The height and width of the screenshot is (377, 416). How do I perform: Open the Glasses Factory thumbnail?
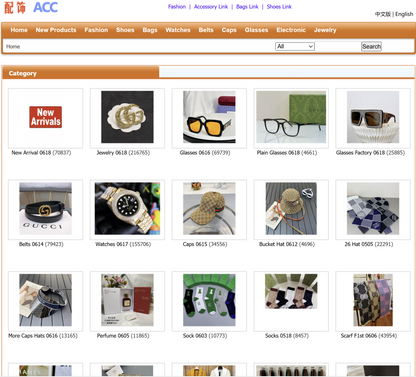(373, 118)
